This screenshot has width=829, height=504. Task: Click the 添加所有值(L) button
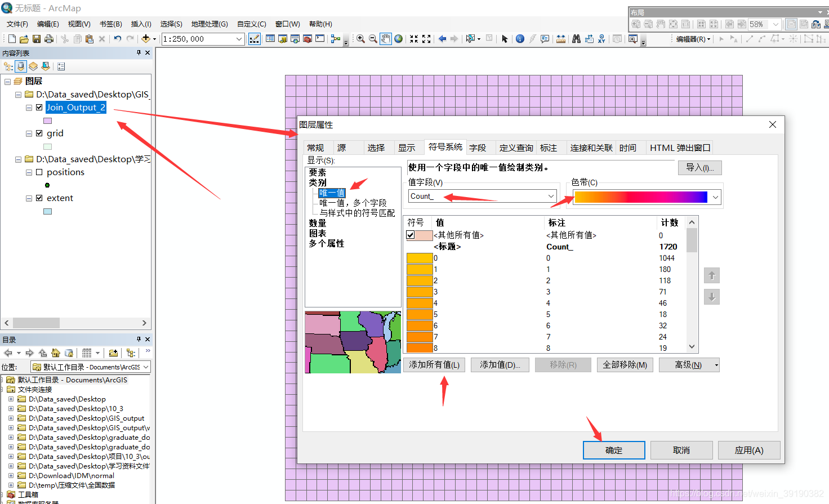pos(434,365)
